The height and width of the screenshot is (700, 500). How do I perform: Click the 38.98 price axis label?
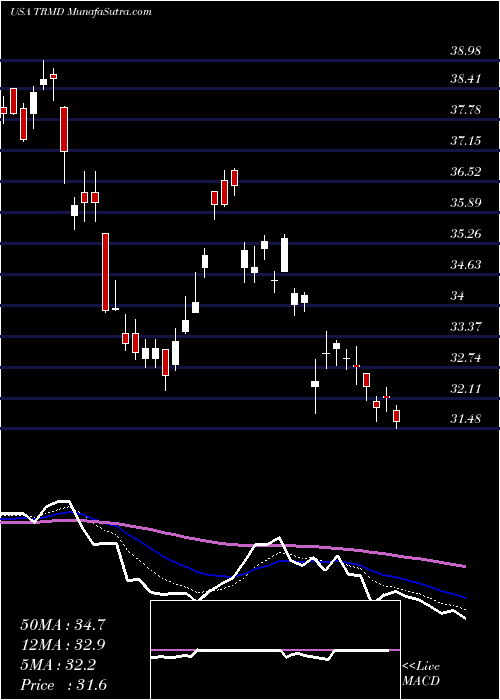tap(466, 50)
